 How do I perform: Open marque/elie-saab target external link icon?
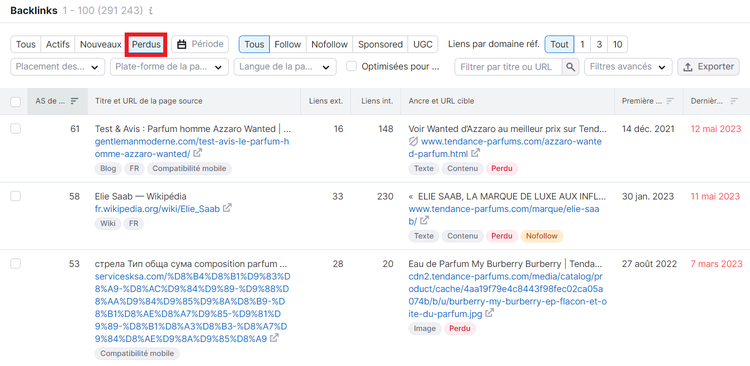424,221
